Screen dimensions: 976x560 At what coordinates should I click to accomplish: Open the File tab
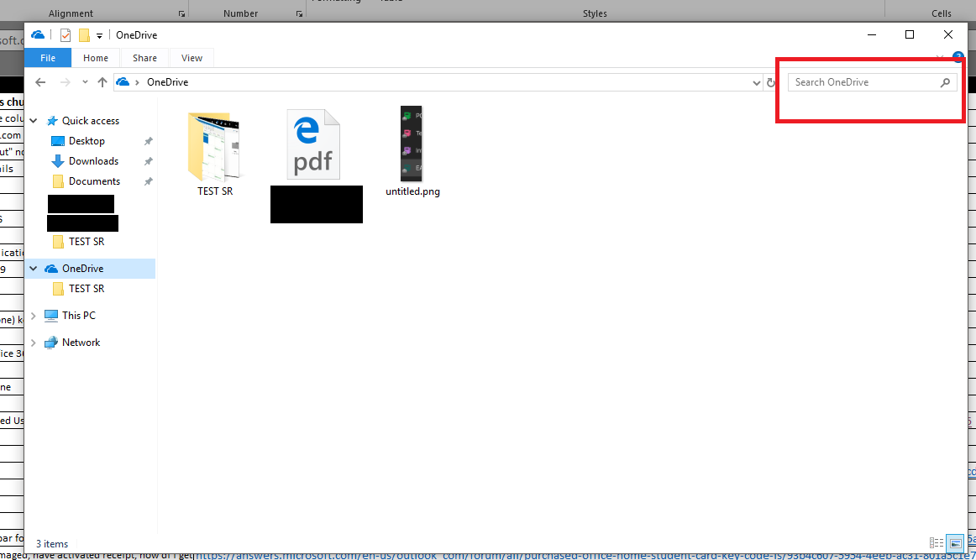[x=48, y=58]
